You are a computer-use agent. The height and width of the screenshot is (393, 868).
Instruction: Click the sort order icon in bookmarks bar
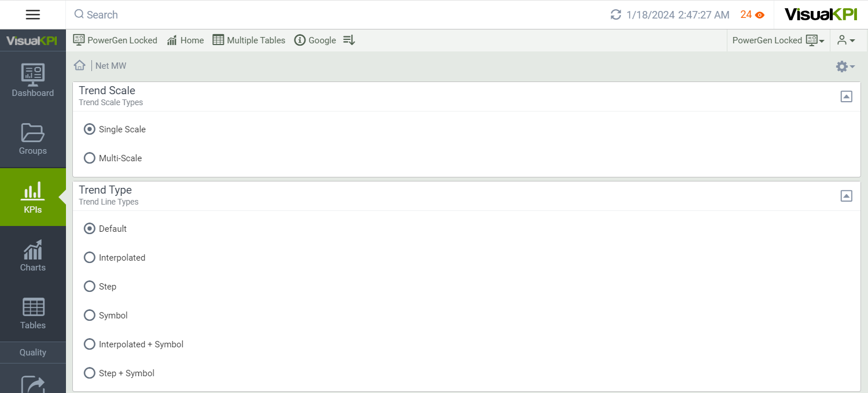pos(349,40)
